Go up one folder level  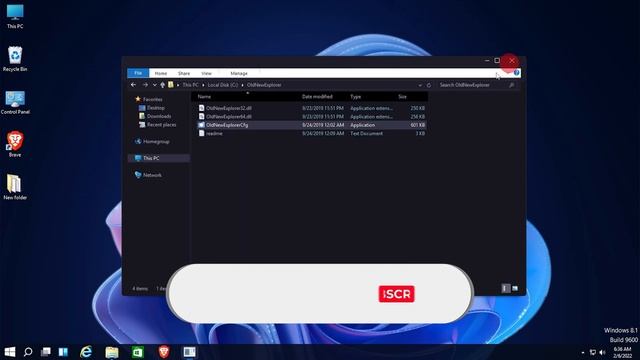(162, 85)
